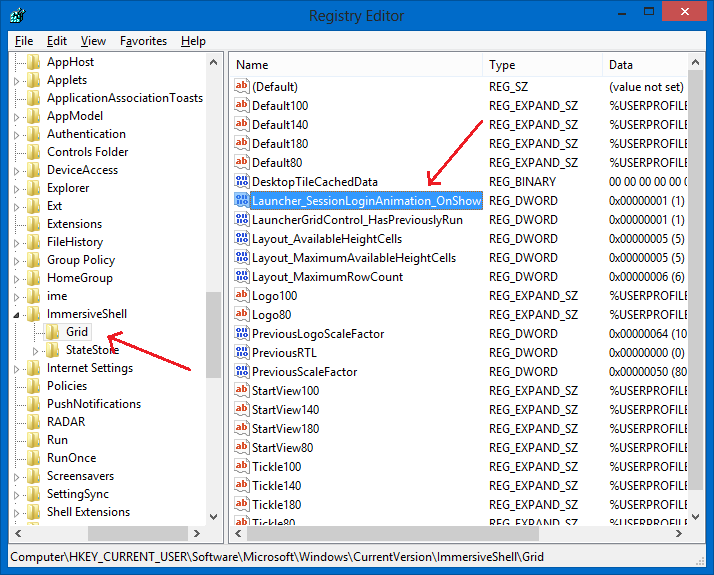Click the DWORD icon beside LauncherGridControl_HasPreviouslyRun
The image size is (714, 575).
[x=241, y=219]
